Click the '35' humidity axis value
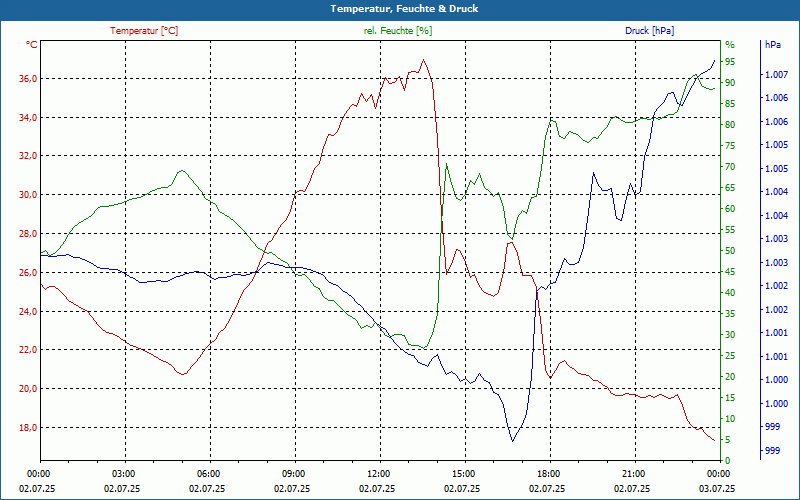This screenshot has height=500, width=800. 730,314
